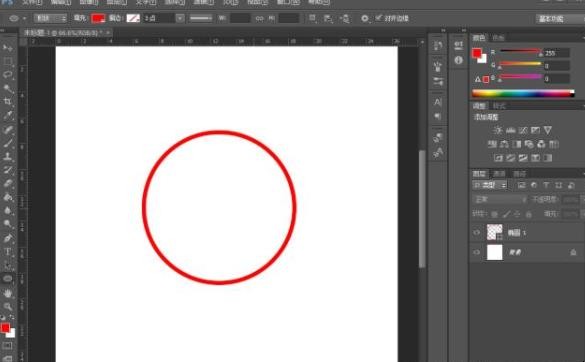Click the stroke color swatch in options bar
This screenshot has width=585, height=362.
133,18
